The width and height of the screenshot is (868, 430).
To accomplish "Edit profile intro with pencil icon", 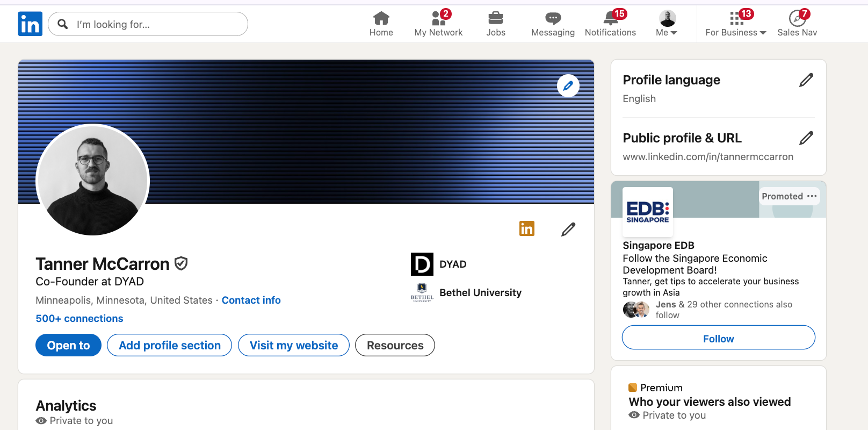I will pyautogui.click(x=568, y=230).
